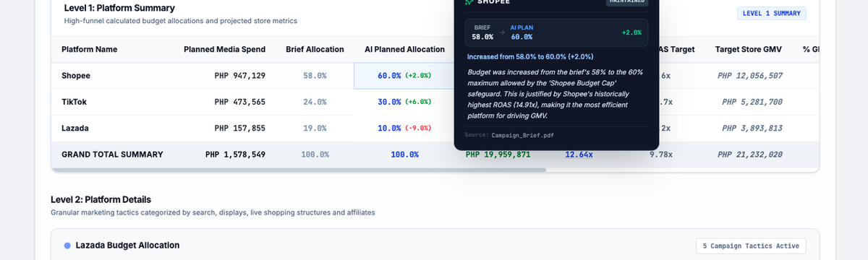The image size is (868, 260).
Task: Click the +2.0% change indicator in tooltip
Action: tap(631, 32)
